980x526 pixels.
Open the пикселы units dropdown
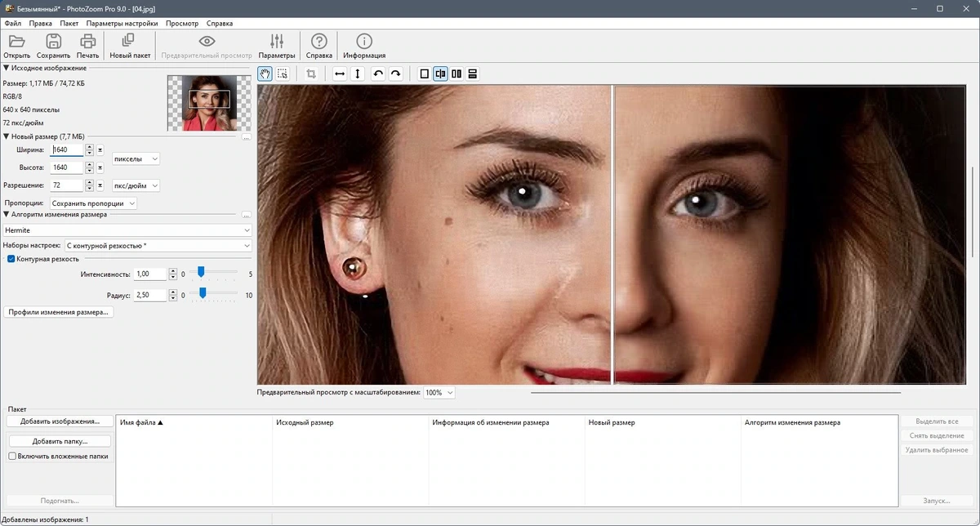pyautogui.click(x=136, y=158)
